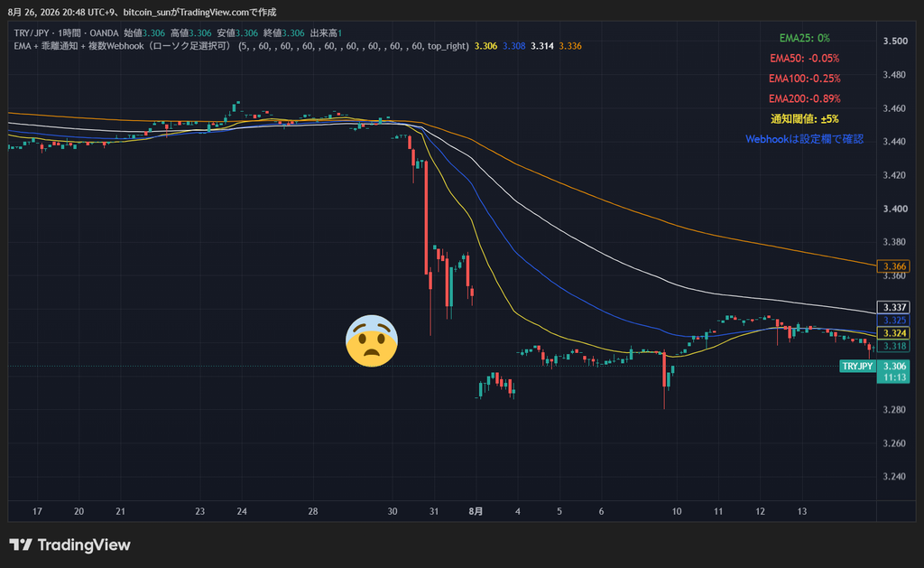Click date 12 on the time axis

coord(760,511)
